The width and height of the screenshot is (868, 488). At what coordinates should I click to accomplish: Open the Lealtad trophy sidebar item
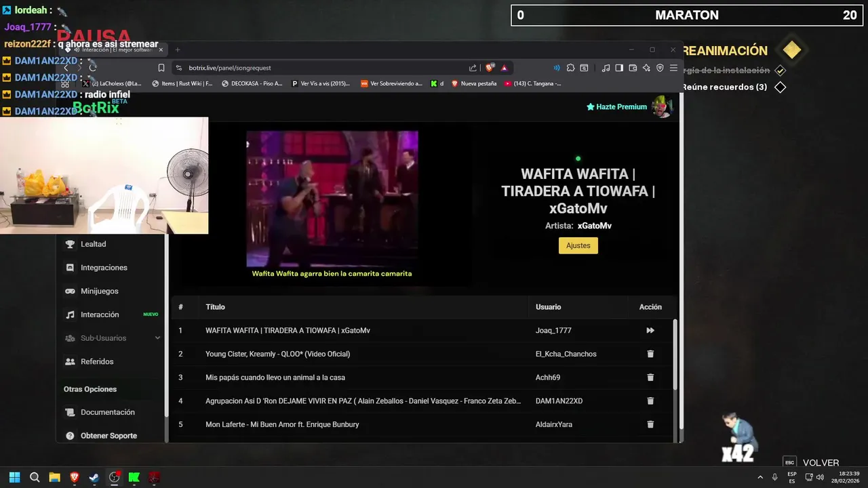click(70, 244)
